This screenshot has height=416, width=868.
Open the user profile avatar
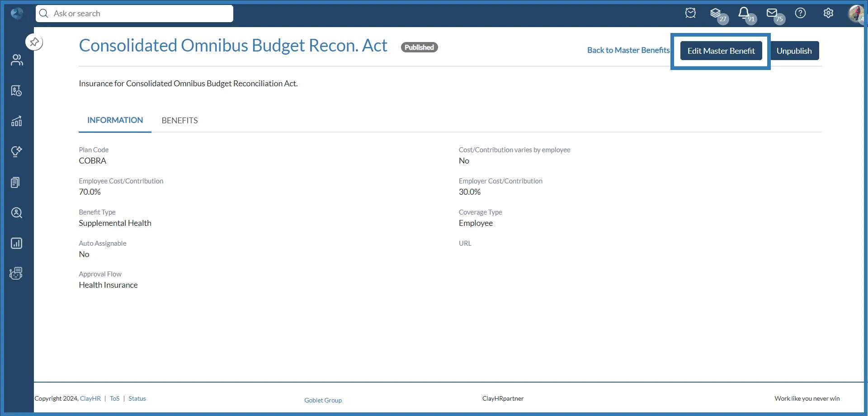(x=856, y=14)
